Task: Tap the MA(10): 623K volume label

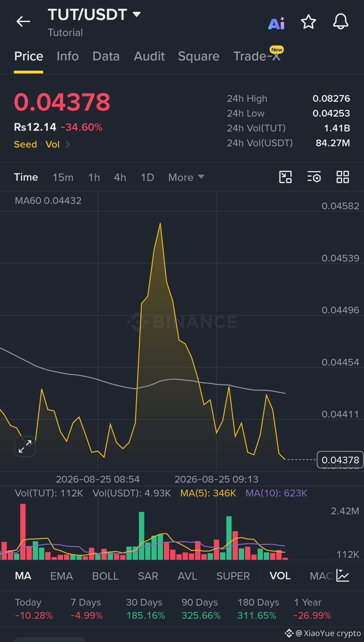Action: pyautogui.click(x=276, y=493)
